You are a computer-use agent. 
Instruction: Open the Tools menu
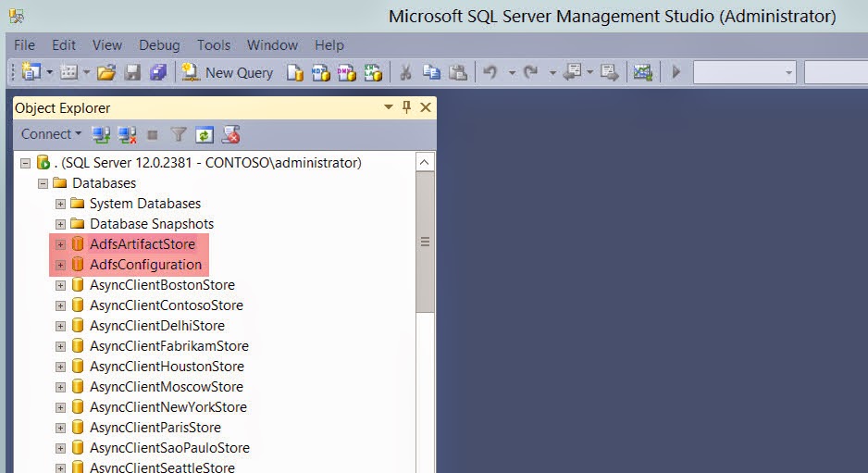214,44
